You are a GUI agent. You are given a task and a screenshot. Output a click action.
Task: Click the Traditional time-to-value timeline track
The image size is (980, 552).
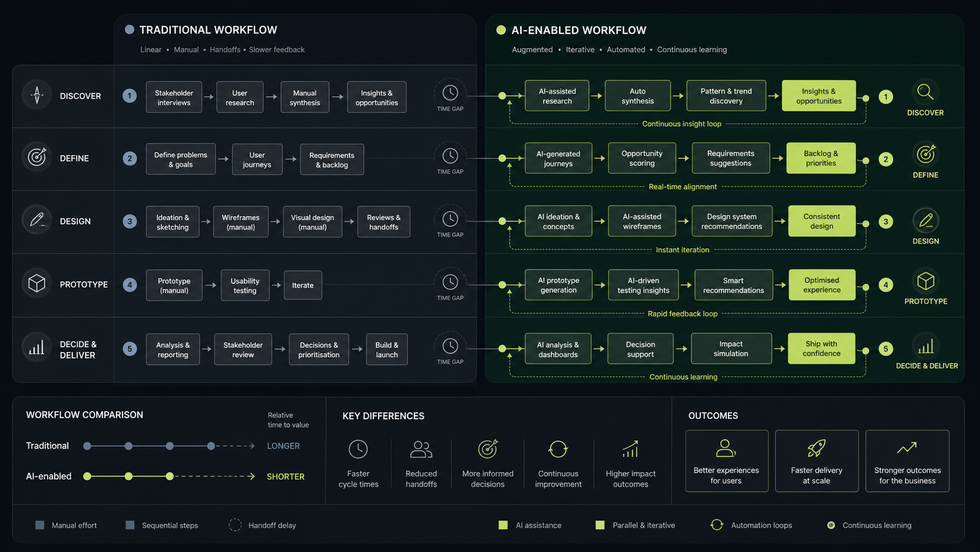click(x=169, y=446)
